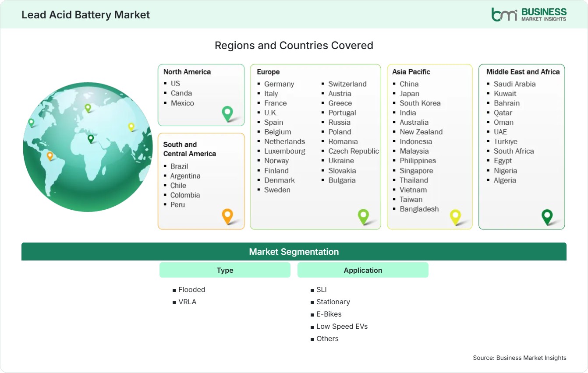
Task: Click Czech Republic in the Europe list
Action: 354,151
